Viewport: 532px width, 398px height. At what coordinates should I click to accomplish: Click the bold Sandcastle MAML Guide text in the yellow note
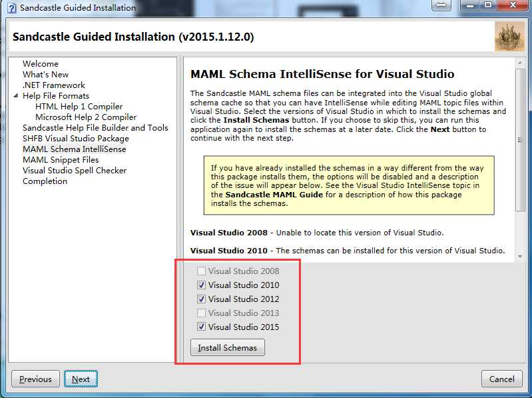click(x=274, y=195)
